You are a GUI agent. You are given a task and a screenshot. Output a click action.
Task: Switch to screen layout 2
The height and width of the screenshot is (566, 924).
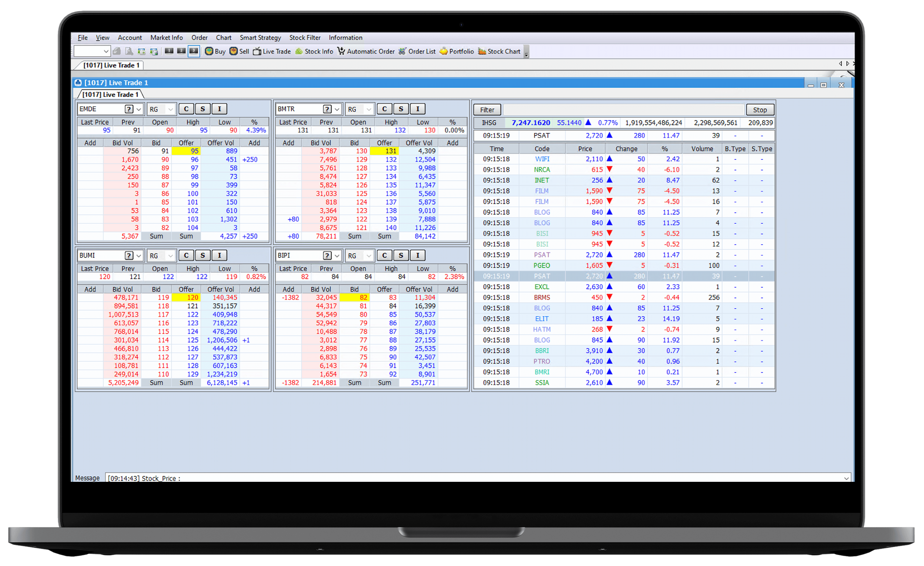click(x=181, y=51)
